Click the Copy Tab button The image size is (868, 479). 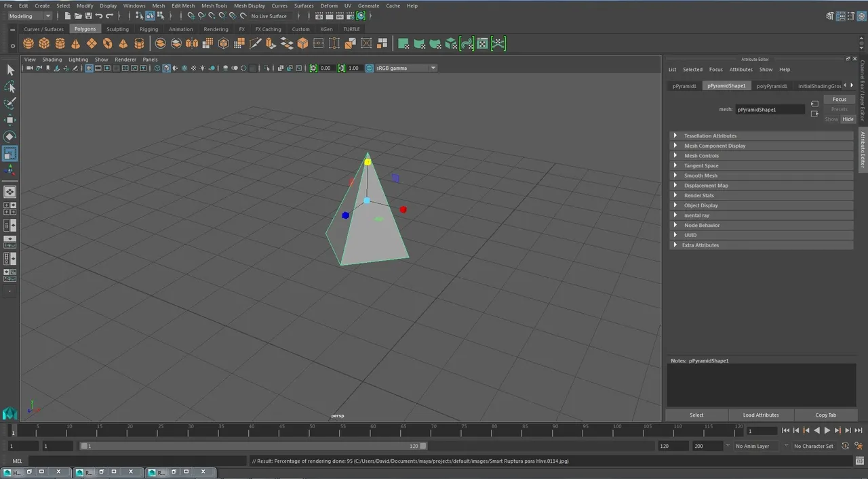tap(826, 415)
